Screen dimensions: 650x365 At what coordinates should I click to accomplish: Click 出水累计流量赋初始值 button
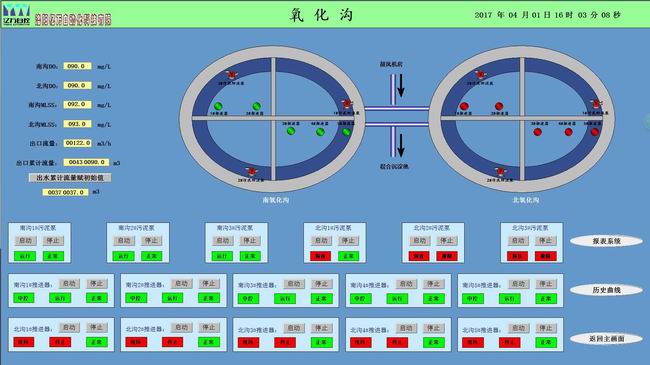(x=70, y=178)
